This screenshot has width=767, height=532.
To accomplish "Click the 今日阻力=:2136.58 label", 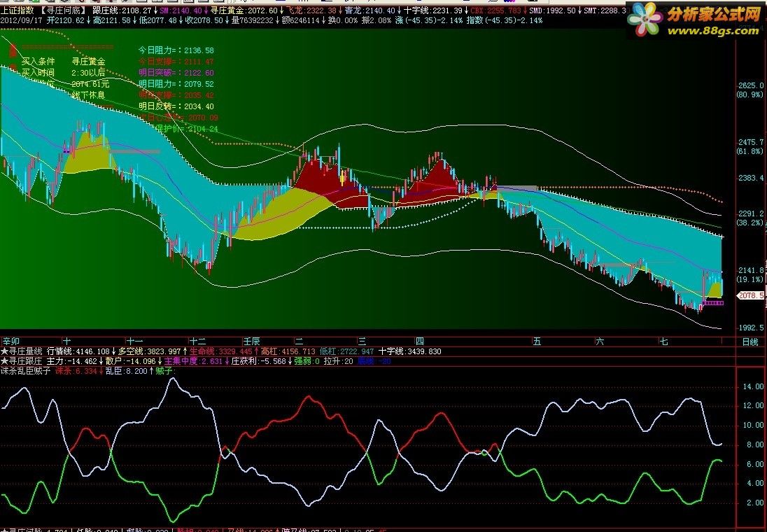I will [x=176, y=50].
